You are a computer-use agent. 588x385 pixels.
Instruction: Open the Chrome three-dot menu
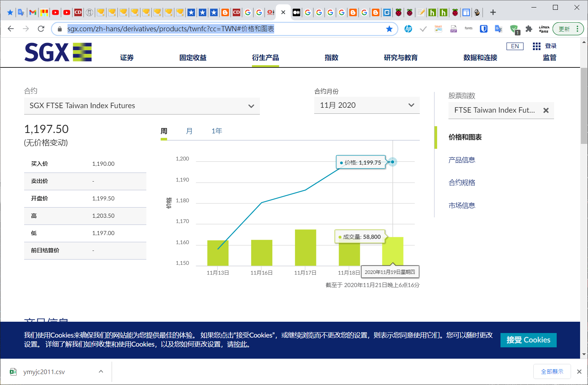[x=577, y=29]
